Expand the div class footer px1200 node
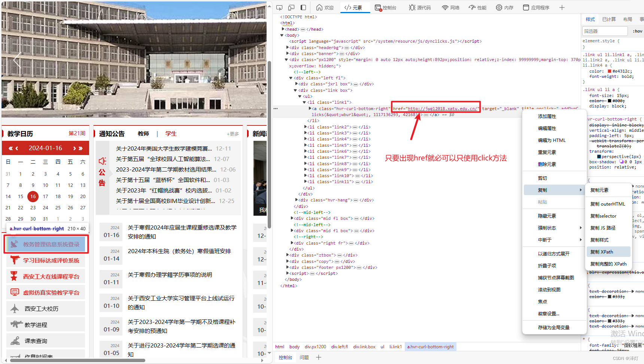Image resolution: width=644 pixels, height=364 pixels. click(288, 267)
